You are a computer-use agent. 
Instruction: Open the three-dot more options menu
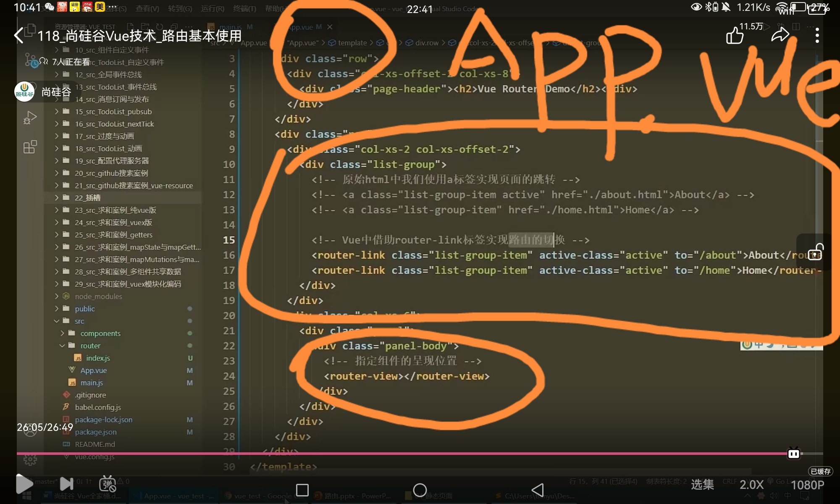click(817, 36)
